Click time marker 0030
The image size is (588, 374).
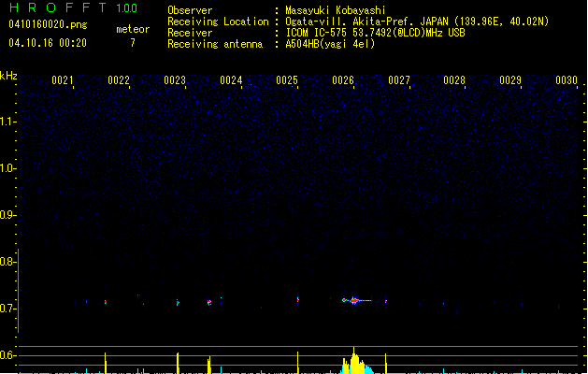click(566, 80)
